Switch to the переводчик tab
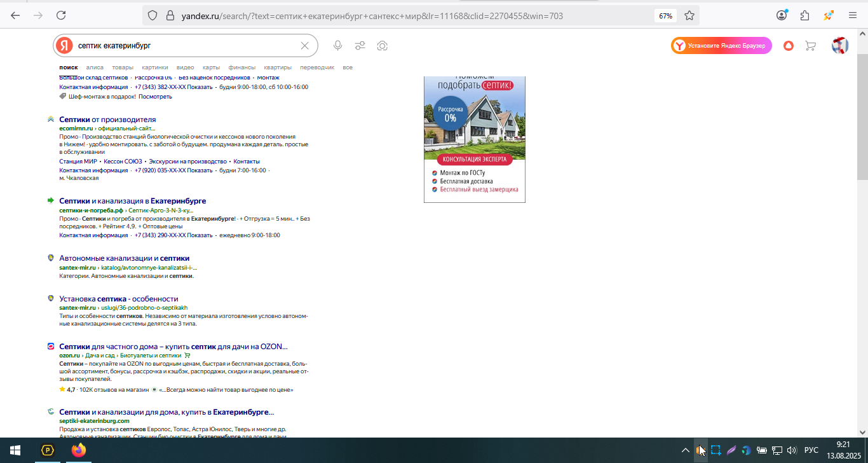 tap(317, 67)
